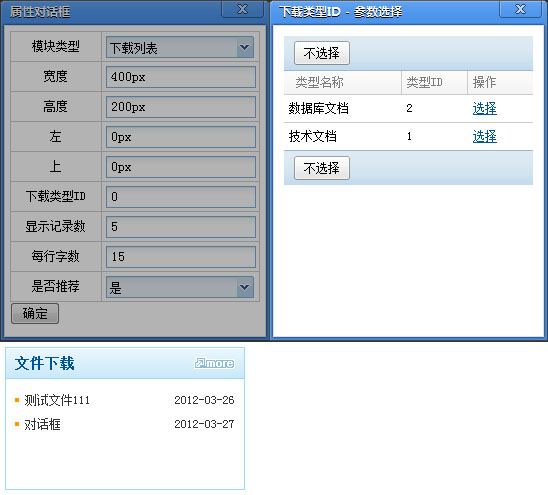Click the 类型名称 column header
The width and height of the screenshot is (548, 495).
click(319, 82)
